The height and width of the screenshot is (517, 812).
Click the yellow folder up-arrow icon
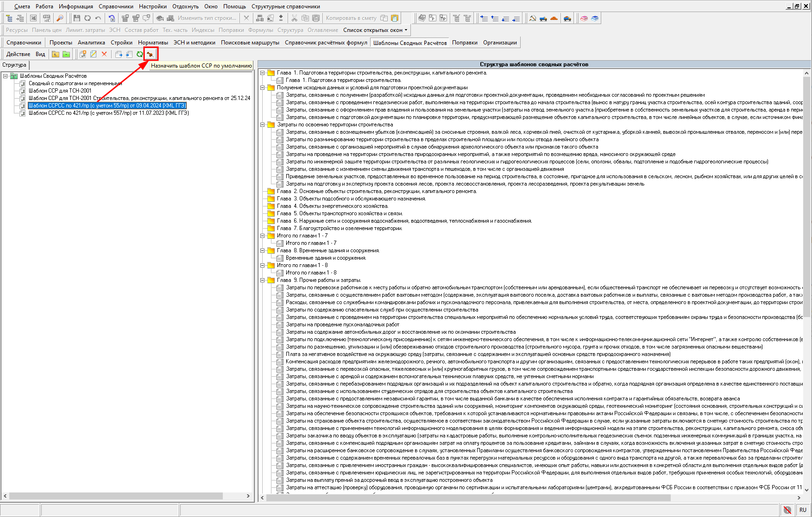pos(56,54)
